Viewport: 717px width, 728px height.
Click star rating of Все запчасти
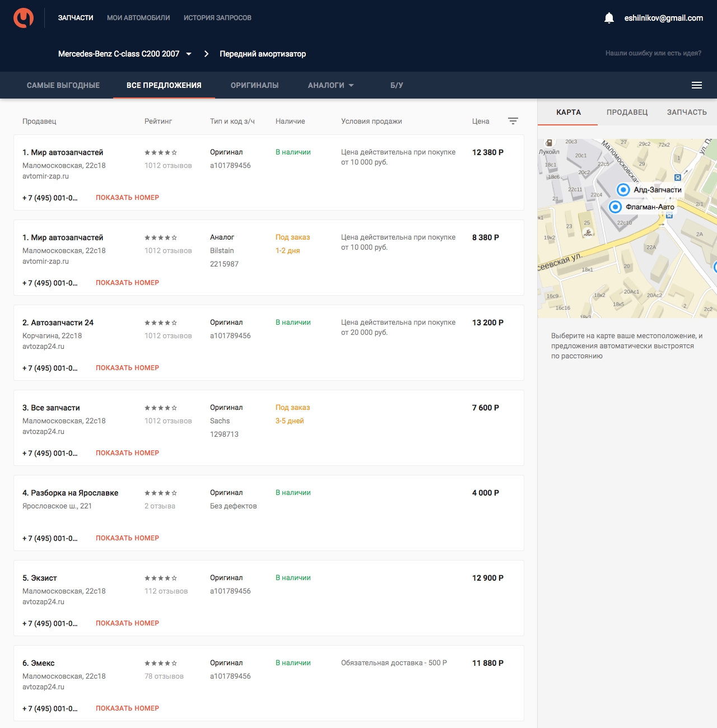click(x=161, y=408)
